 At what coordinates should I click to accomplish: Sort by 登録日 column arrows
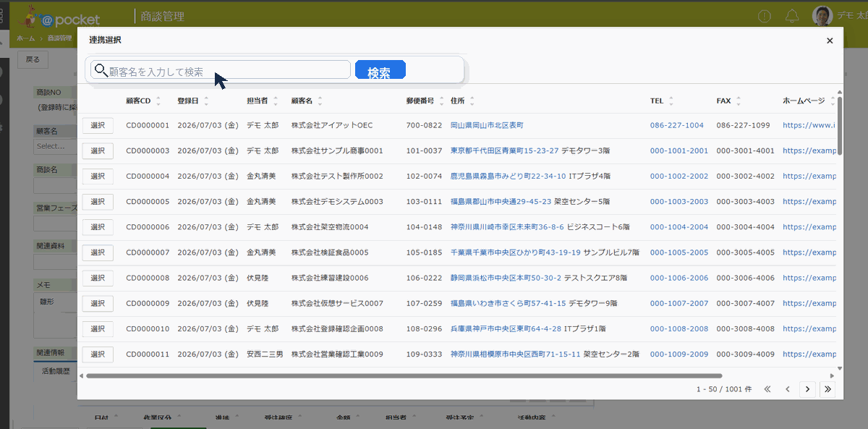tap(206, 101)
